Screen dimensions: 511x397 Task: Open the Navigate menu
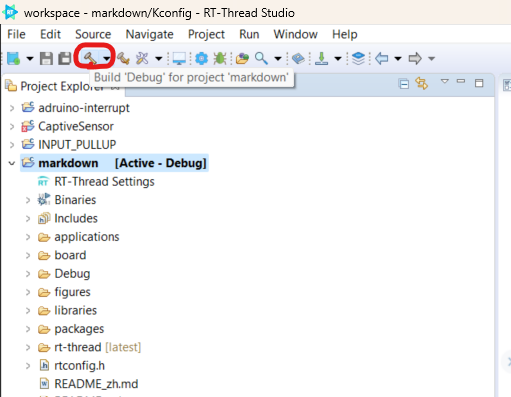[x=149, y=34]
